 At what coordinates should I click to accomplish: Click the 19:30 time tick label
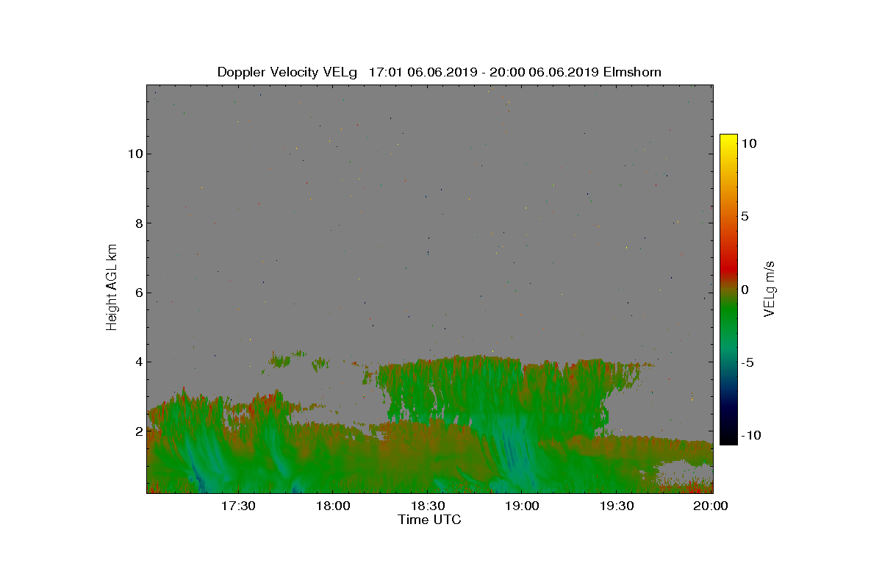pyautogui.click(x=617, y=506)
